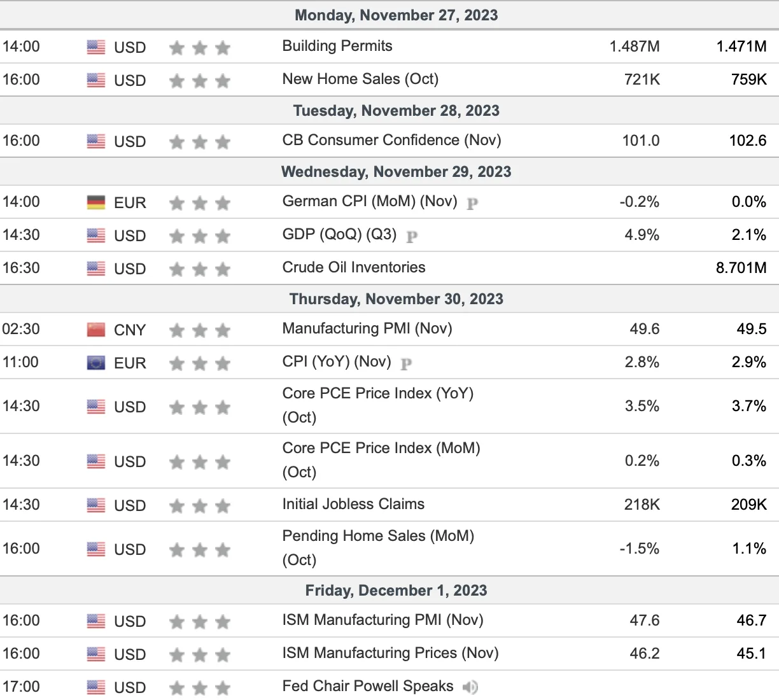Viewport: 779px width, 700px height.
Task: Click the China flag in the Manufacturing PMI row
Action: (96, 330)
